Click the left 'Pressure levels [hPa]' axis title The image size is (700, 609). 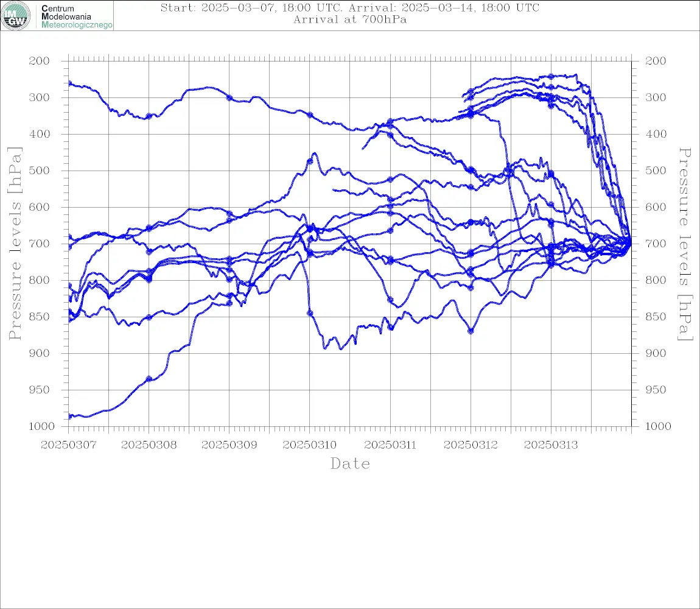(x=15, y=244)
